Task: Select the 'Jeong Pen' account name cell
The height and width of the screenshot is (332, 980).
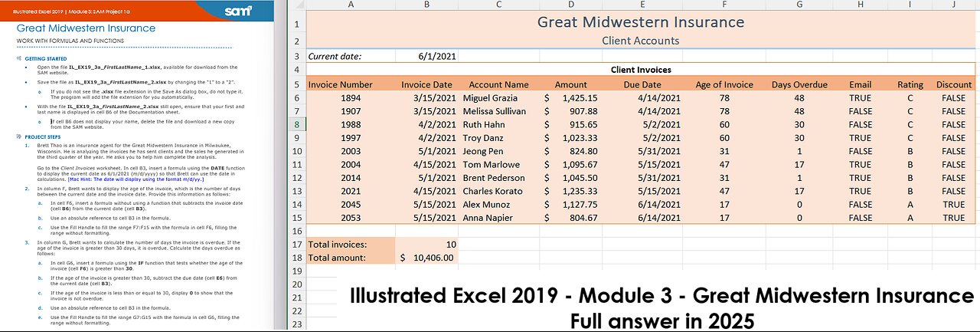Action: click(498, 152)
